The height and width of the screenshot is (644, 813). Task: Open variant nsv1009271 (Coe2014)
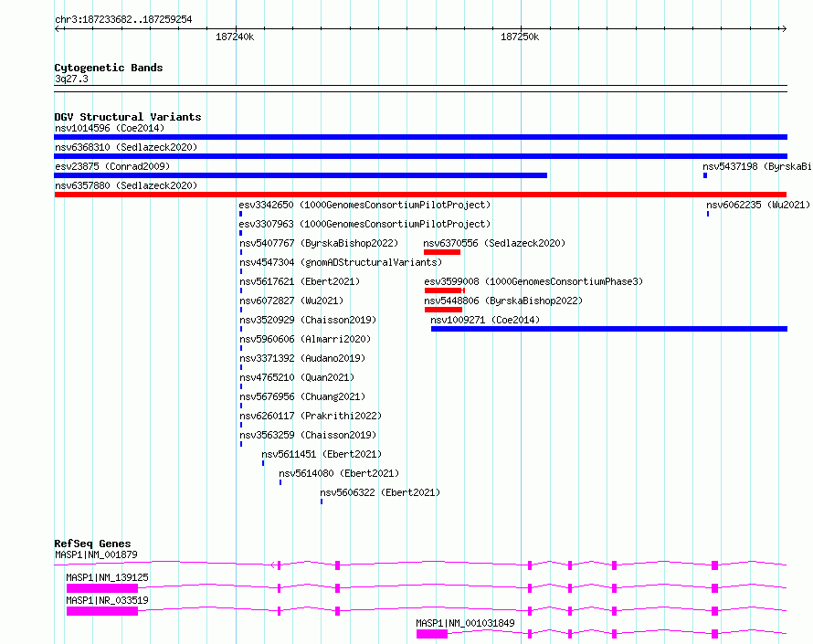point(485,320)
